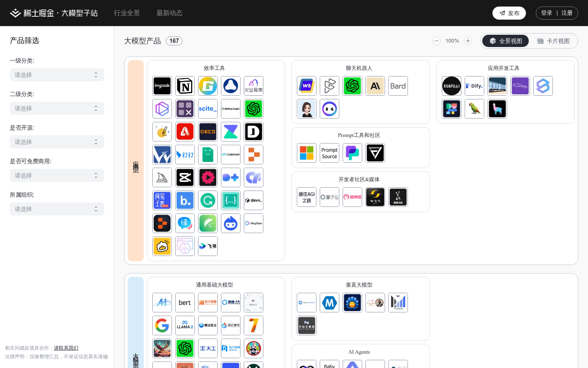Open the 行业全景 nav tab
The width and height of the screenshot is (588, 368).
[x=127, y=13]
